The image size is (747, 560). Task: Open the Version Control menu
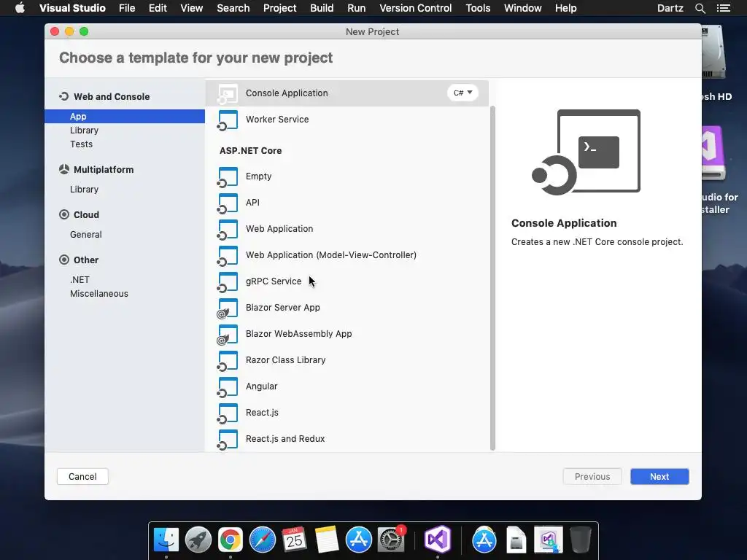[415, 8]
